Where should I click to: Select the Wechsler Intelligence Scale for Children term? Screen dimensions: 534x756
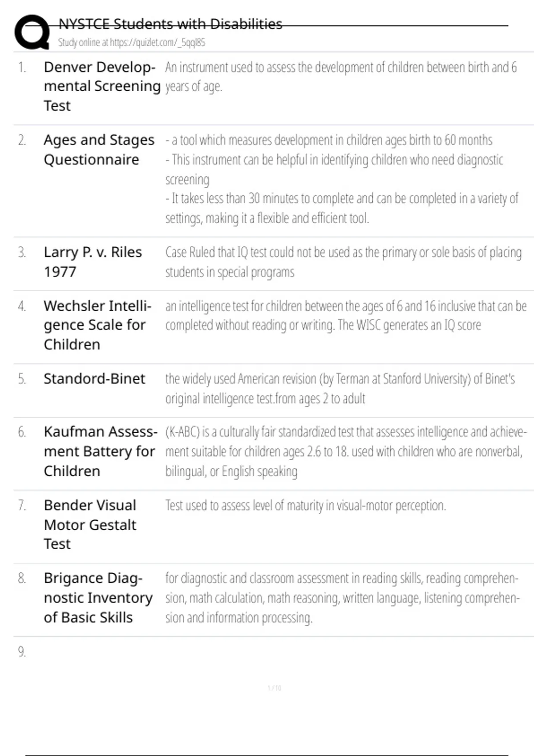[x=97, y=325]
